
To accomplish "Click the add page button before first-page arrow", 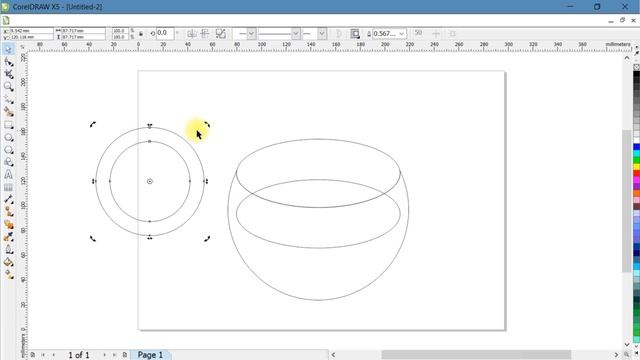I will [x=33, y=355].
